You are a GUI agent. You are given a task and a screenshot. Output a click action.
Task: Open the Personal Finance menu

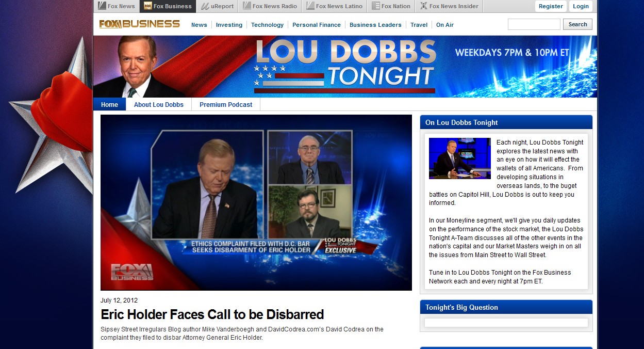317,25
